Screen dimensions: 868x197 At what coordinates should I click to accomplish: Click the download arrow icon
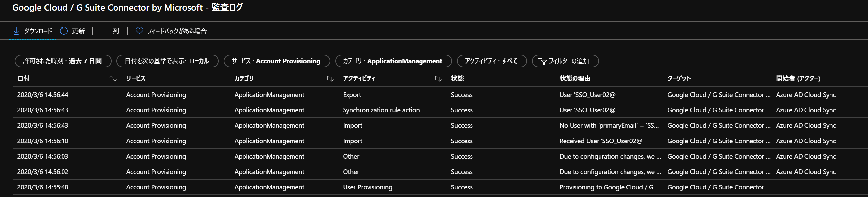click(16, 31)
